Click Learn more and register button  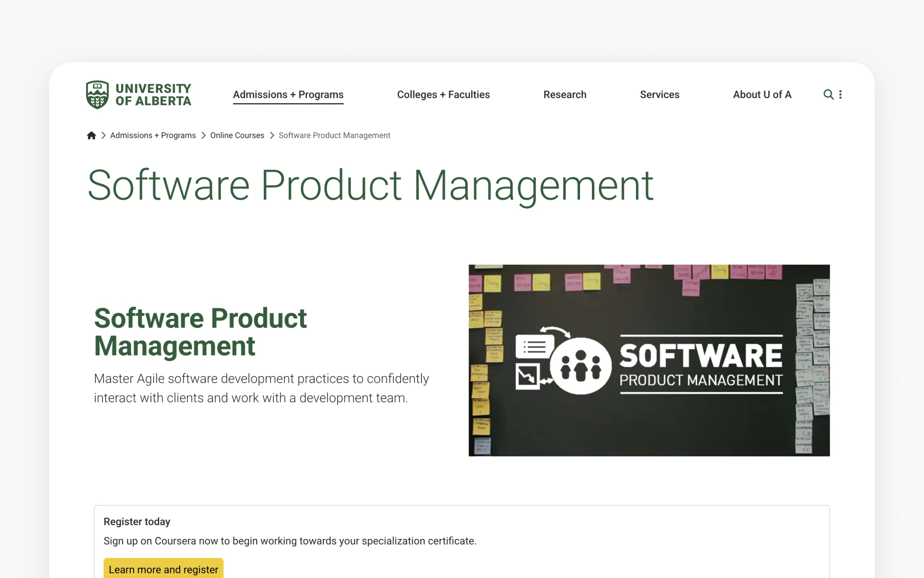(x=163, y=569)
